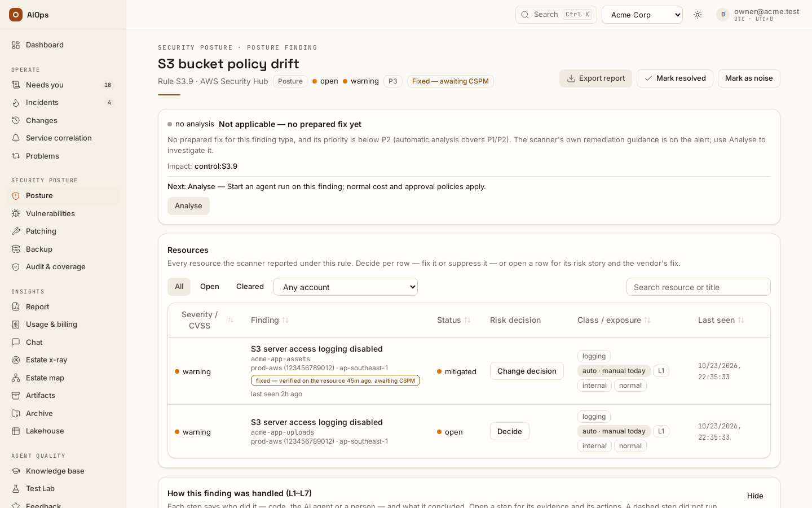The image size is (812, 508).
Task: Click the Chat bubble icon
Action: 16,342
